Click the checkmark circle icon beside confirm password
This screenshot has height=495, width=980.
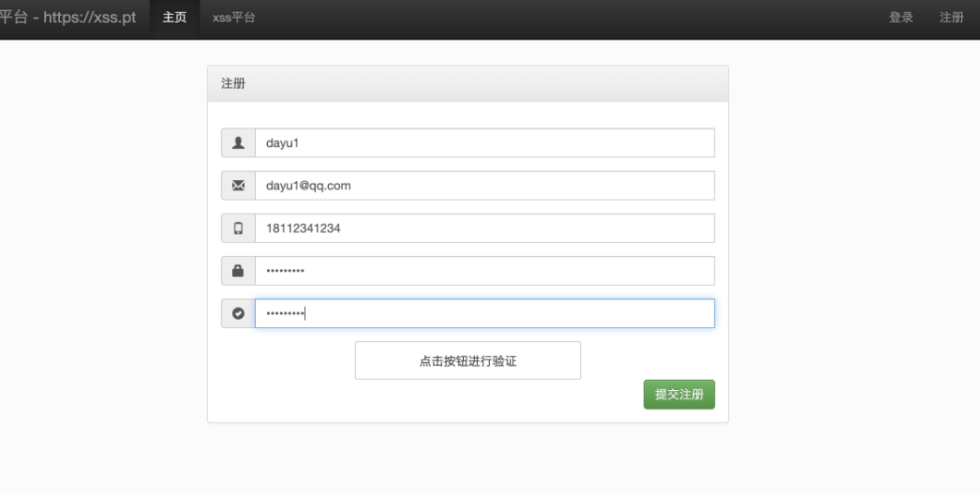click(238, 313)
